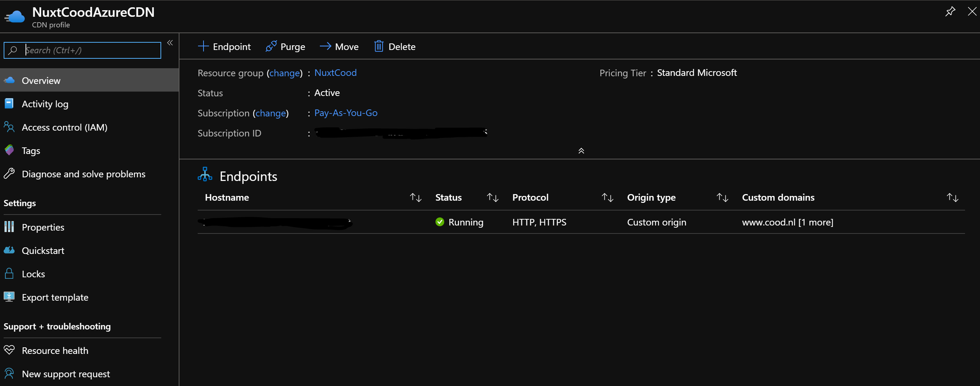Open Overview in the sidebar
This screenshot has width=980, height=386.
tap(89, 80)
